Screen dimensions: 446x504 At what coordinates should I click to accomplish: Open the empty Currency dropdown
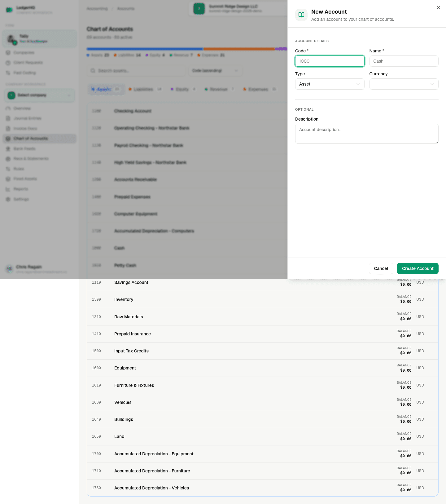pyautogui.click(x=404, y=84)
